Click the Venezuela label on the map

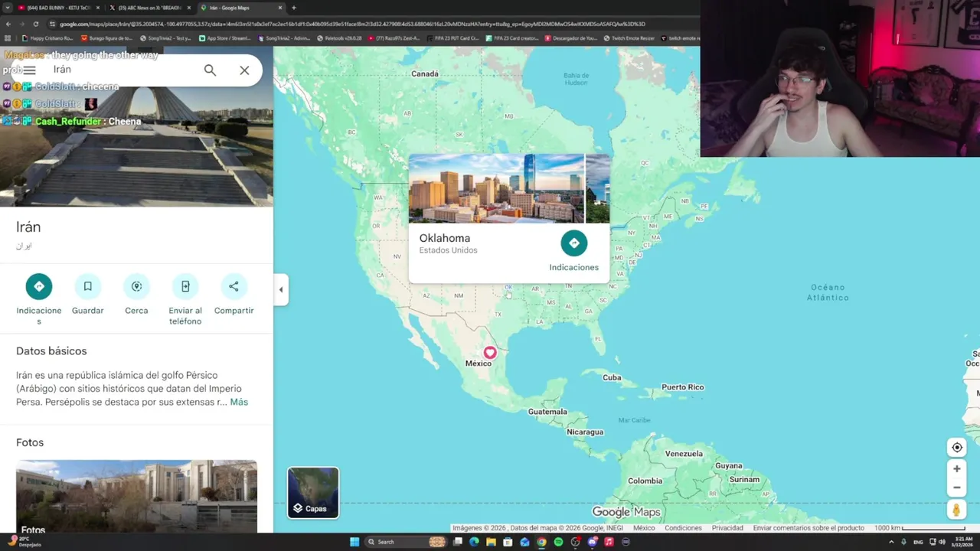(684, 454)
